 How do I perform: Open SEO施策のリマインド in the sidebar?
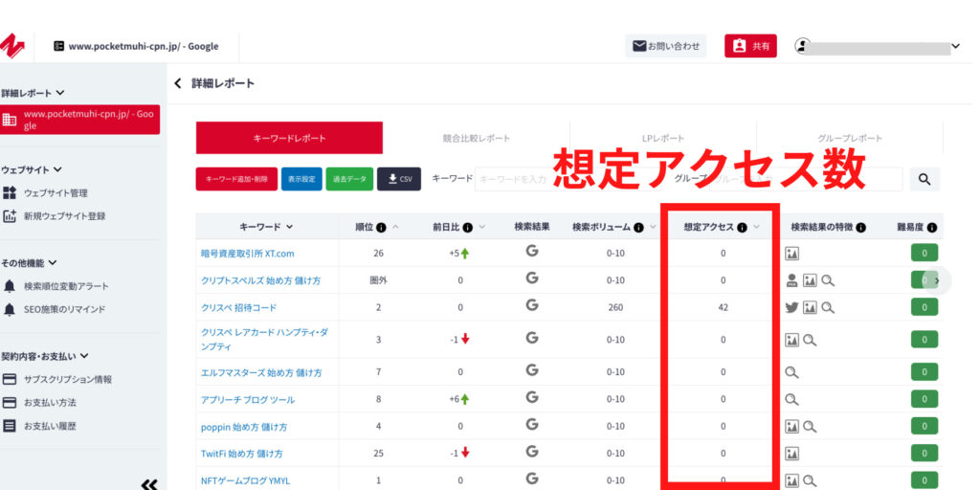(55, 309)
